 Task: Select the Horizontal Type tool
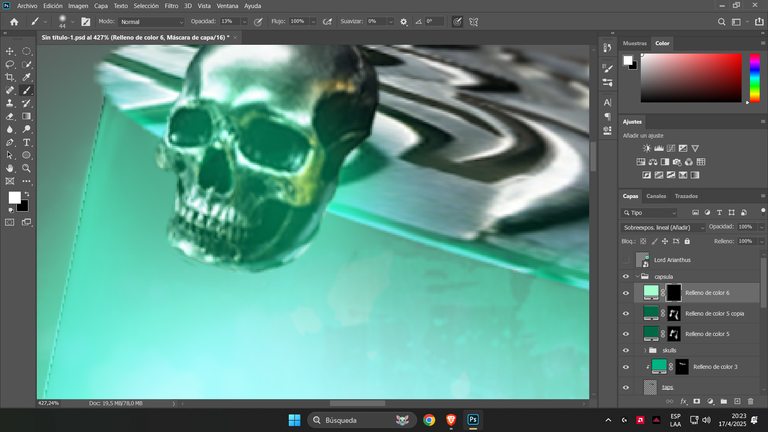[x=26, y=143]
